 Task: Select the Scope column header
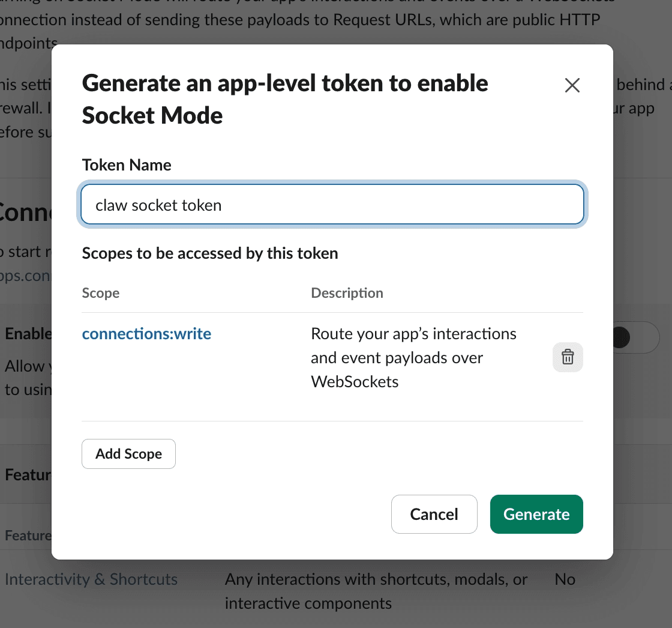[101, 293]
